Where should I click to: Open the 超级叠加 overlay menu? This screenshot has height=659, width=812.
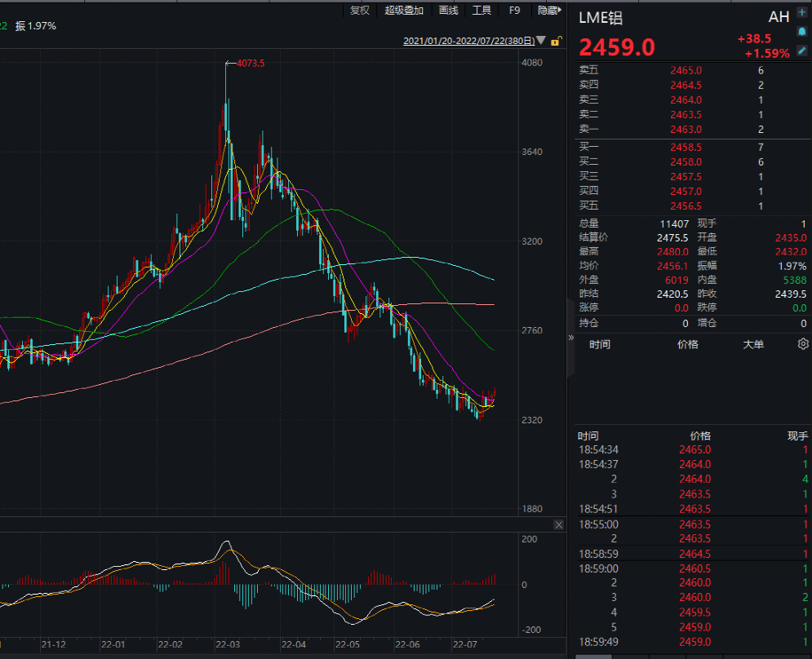point(405,10)
